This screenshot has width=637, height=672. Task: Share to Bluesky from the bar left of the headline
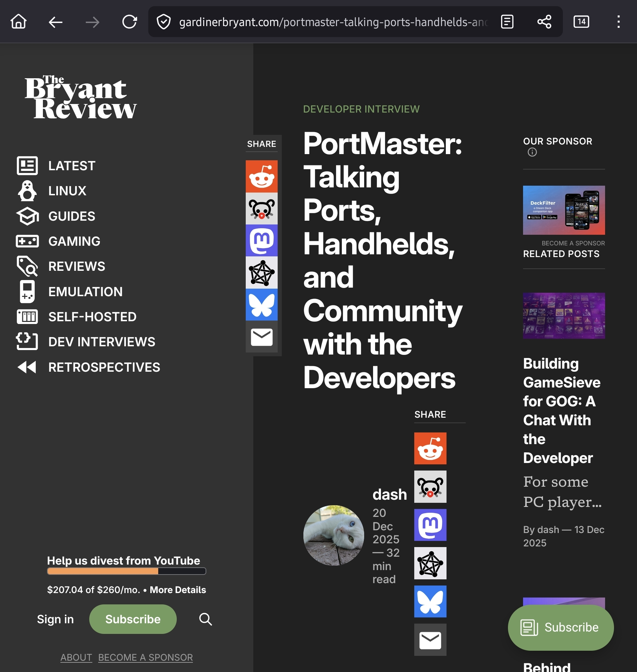(x=262, y=305)
